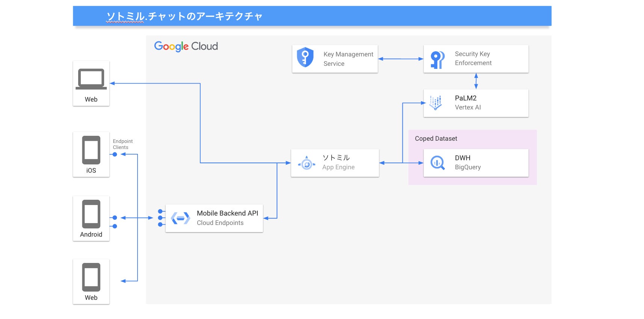
Task: Select the title text ソトミル.チャットのアーキテクチャ
Action: point(184,16)
